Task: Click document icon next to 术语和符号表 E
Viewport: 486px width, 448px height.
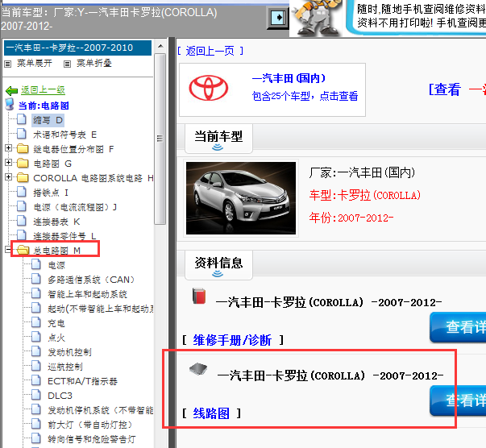Action: click(22, 134)
